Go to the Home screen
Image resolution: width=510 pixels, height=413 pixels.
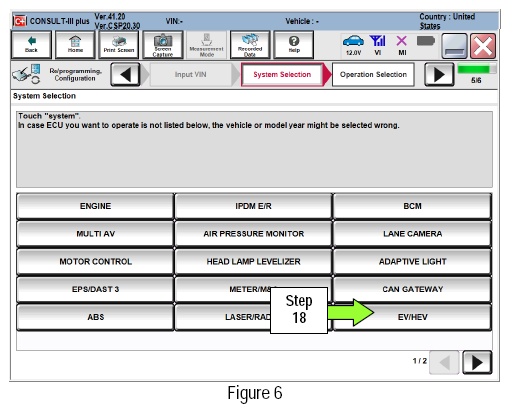click(x=75, y=45)
